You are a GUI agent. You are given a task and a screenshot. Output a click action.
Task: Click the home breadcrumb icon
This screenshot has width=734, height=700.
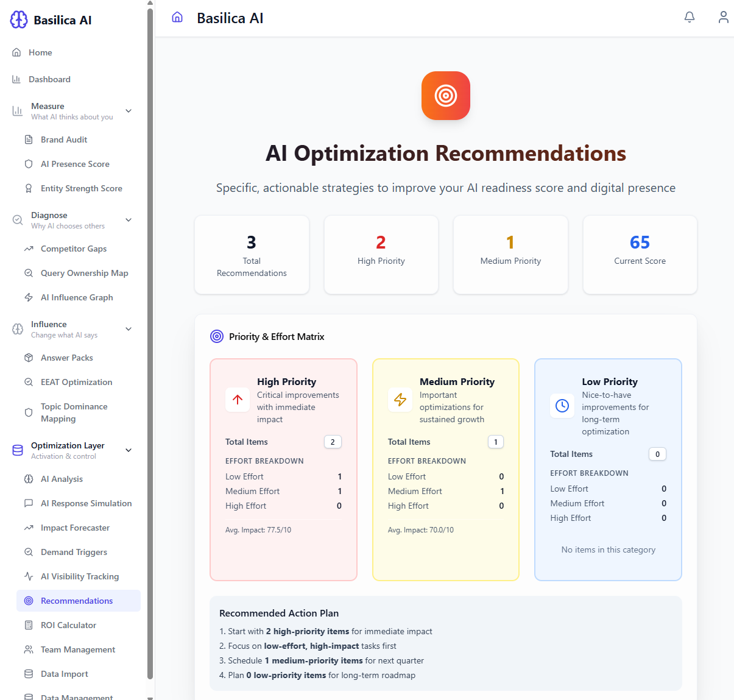point(177,17)
